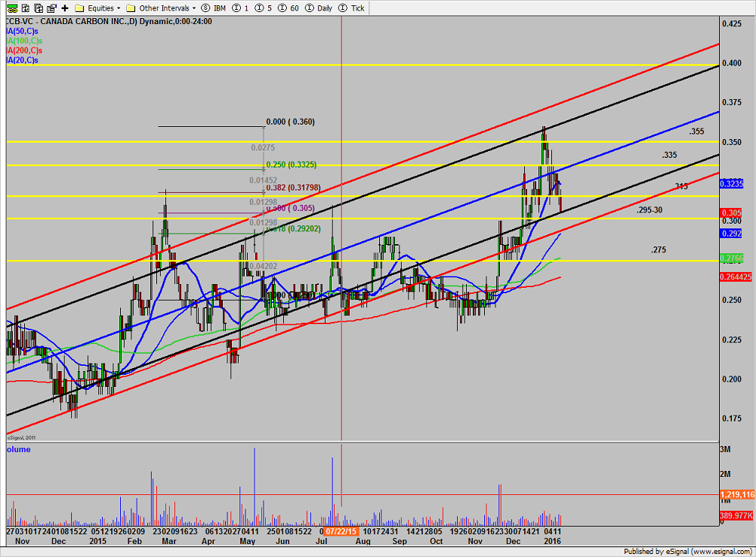Screen dimensions: 756x557
Task: Open the Equities folder dropdown
Action: (x=97, y=8)
